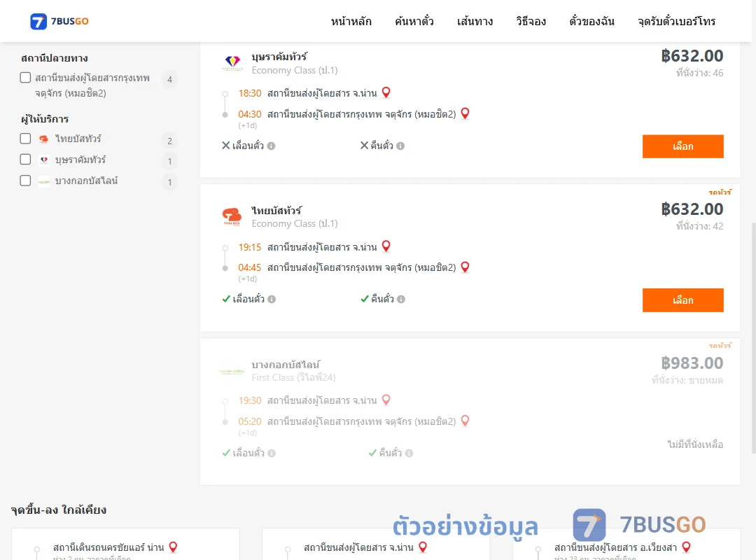
Task: Click the green check beside คืนตั๋ว, ไทยบัสทัวร์
Action: 365,299
